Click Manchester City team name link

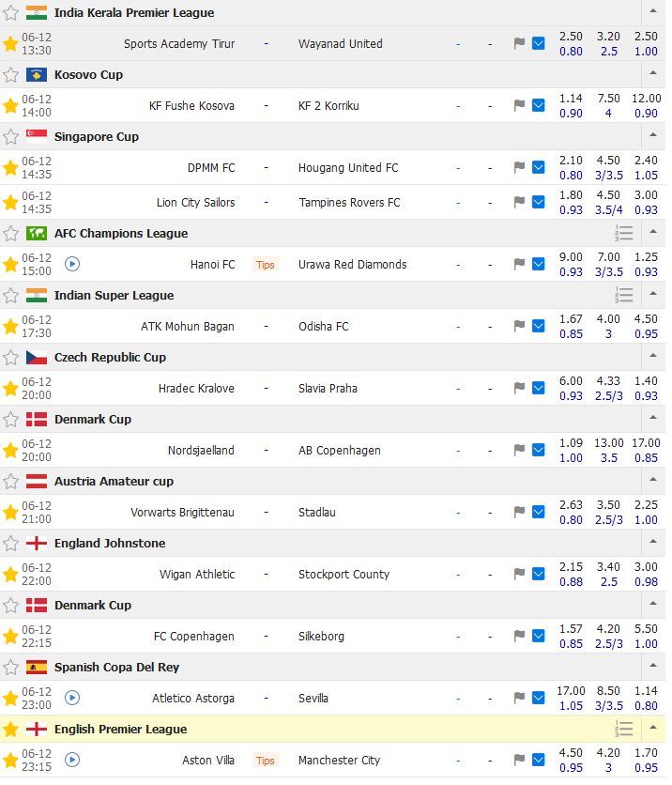(339, 761)
